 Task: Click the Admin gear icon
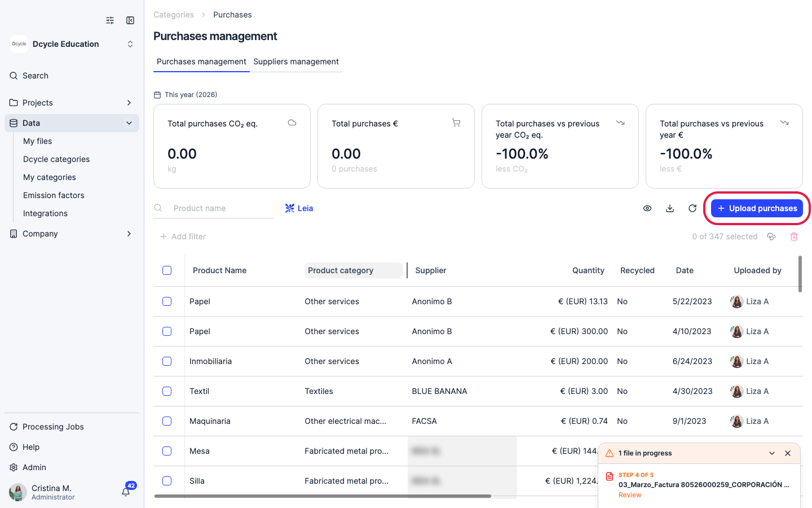tap(14, 467)
